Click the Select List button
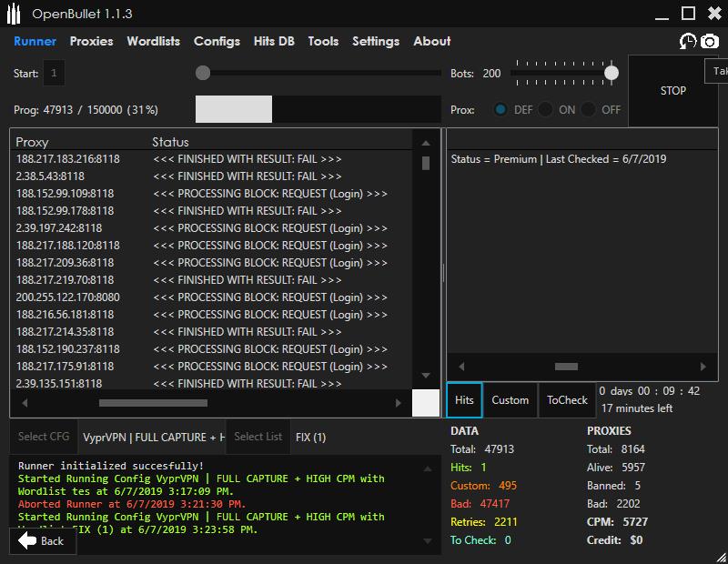Viewport: 728px width, 564px height. coord(258,437)
